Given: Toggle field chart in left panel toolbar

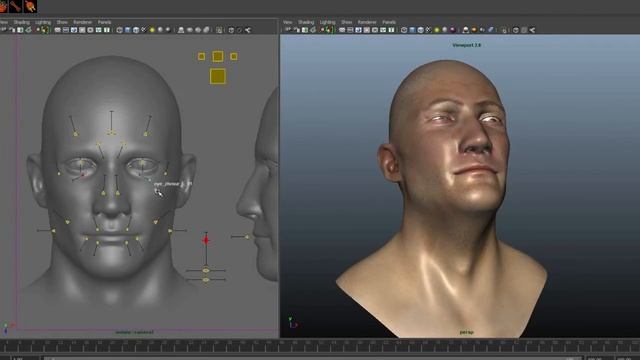Looking at the screenshot, I should (90, 30).
